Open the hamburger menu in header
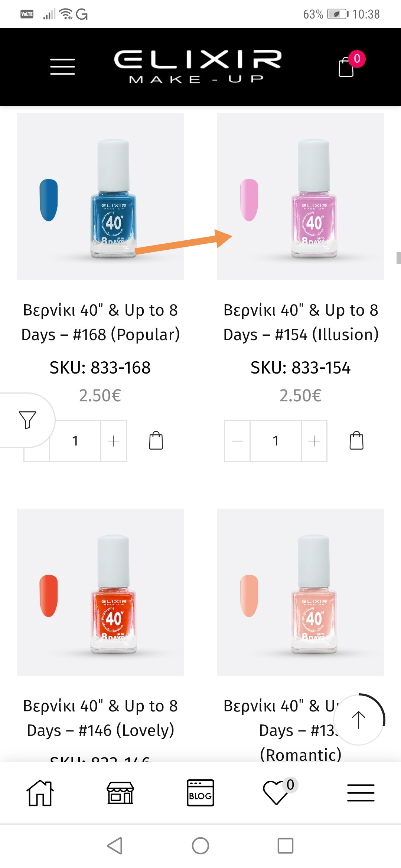This screenshot has width=401, height=868. [62, 67]
